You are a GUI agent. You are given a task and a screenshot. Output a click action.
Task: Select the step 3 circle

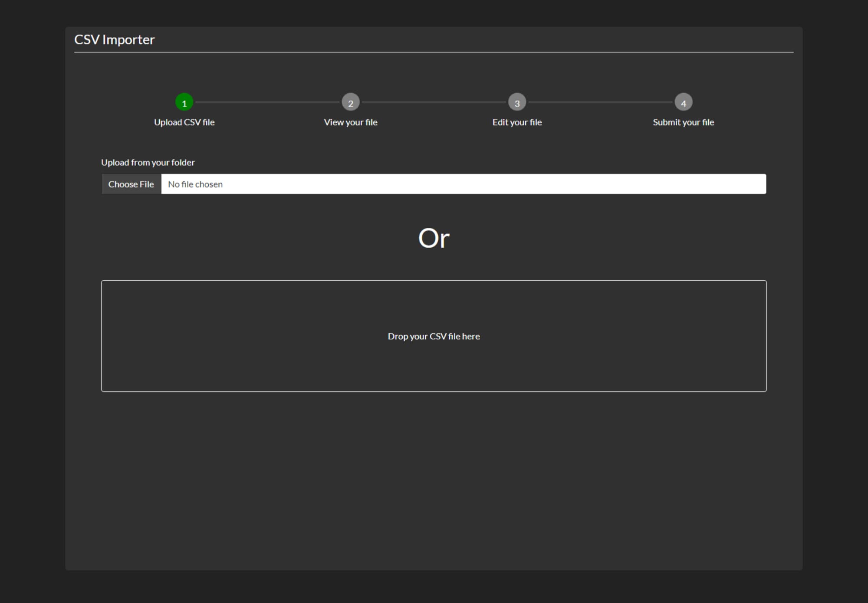(x=517, y=102)
